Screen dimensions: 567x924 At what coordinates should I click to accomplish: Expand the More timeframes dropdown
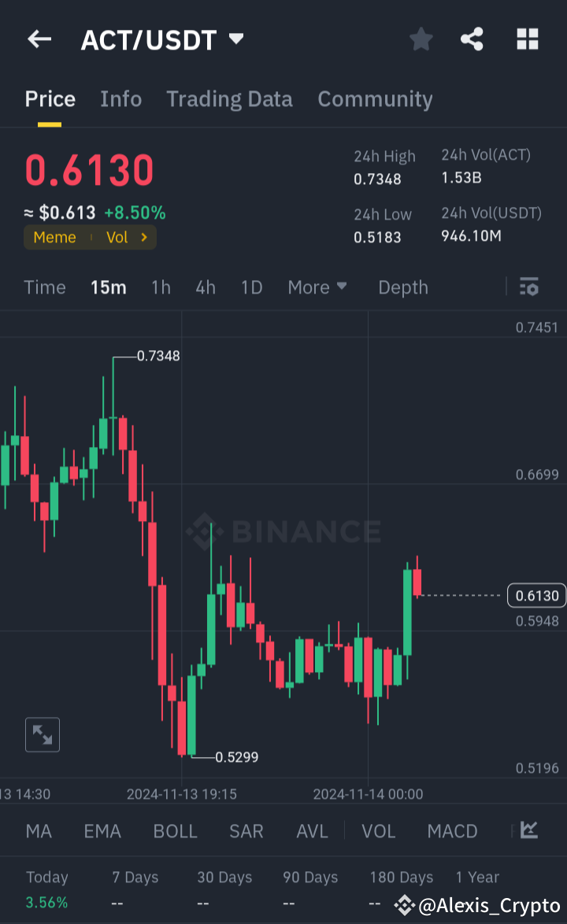[317, 287]
